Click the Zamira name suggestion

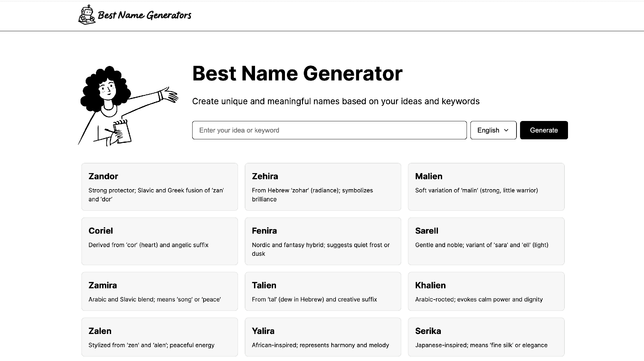160,291
